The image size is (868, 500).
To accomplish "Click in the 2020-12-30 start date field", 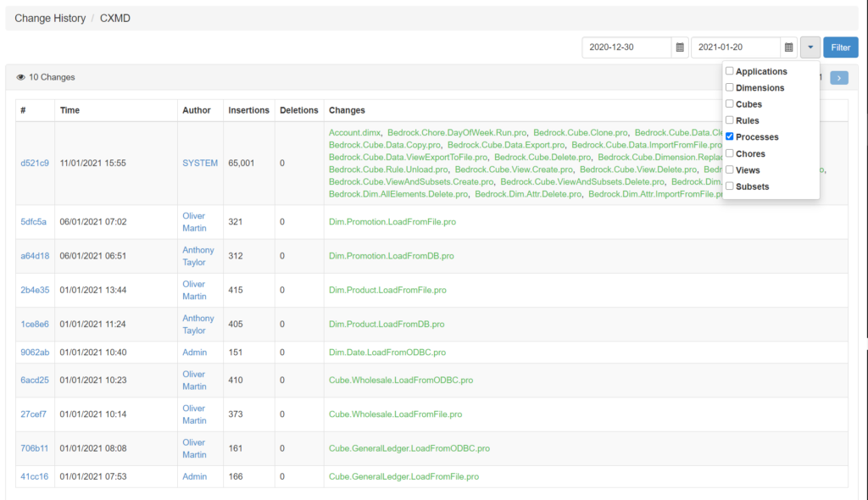I will pyautogui.click(x=626, y=47).
